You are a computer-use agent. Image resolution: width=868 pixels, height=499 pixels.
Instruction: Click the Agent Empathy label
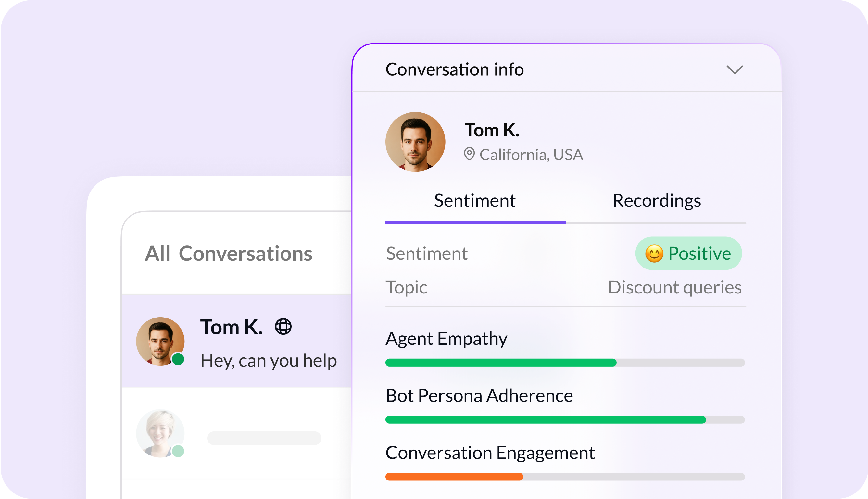pos(446,339)
